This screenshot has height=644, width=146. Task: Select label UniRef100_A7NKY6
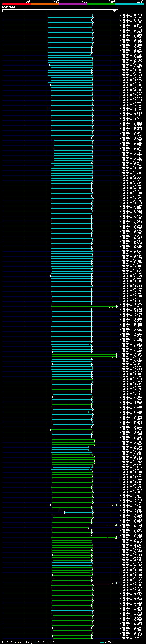point(131,613)
